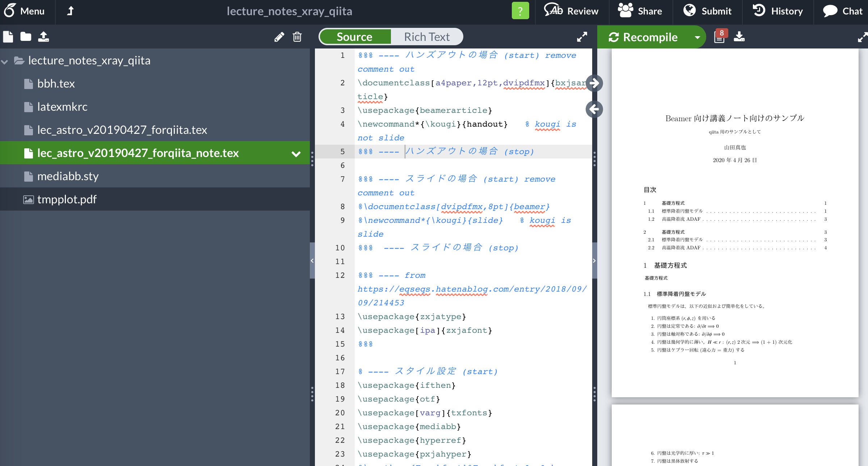868x466 pixels.
Task: Click the delete trash icon
Action: [298, 36]
